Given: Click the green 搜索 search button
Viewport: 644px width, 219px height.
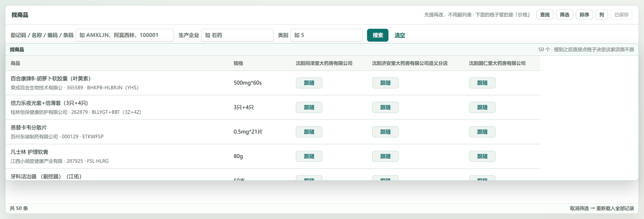Looking at the screenshot, I should pos(378,35).
